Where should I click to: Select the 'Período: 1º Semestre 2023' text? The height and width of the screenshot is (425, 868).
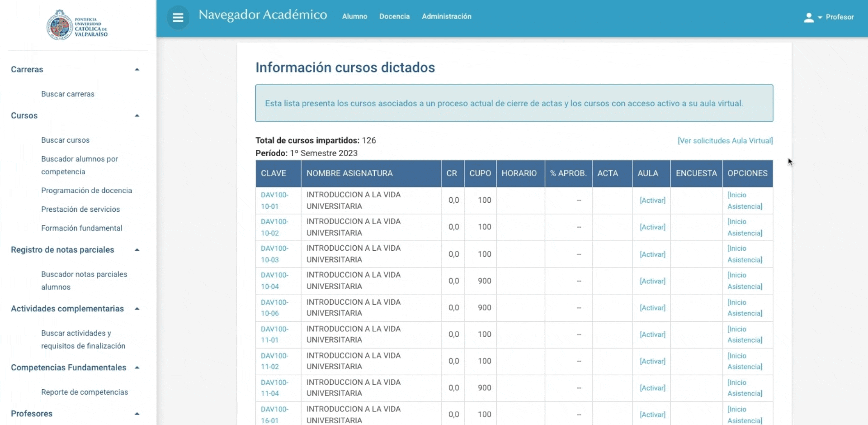point(307,153)
